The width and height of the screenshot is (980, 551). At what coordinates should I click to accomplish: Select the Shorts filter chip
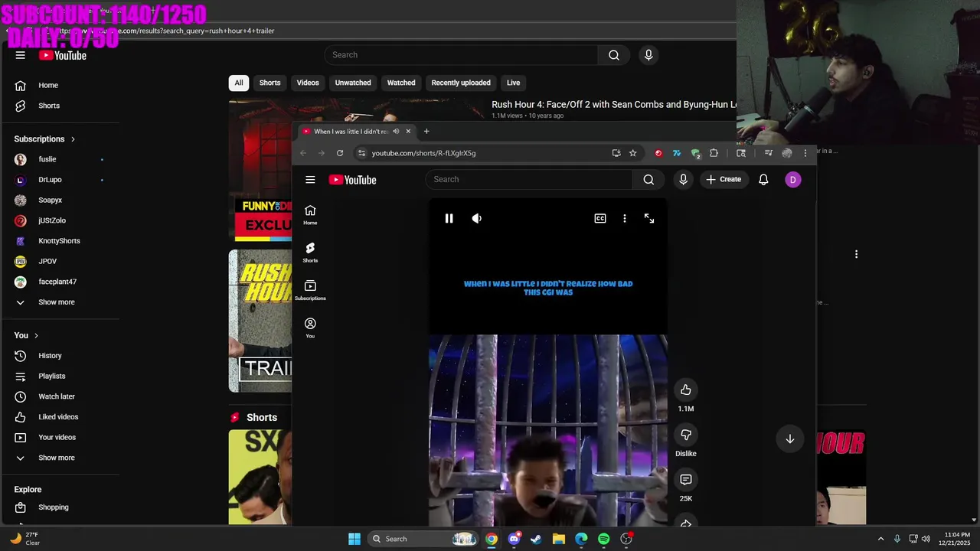[269, 83]
